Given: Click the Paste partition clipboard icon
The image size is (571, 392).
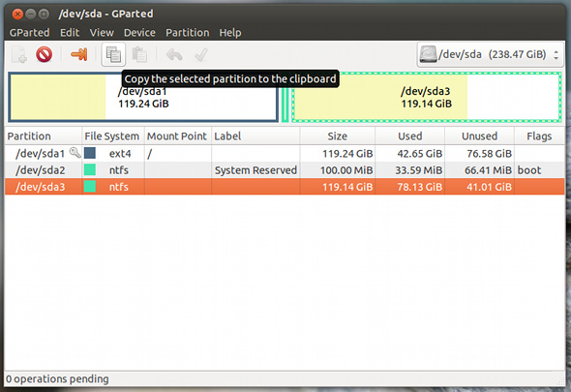Looking at the screenshot, I should coord(139,54).
